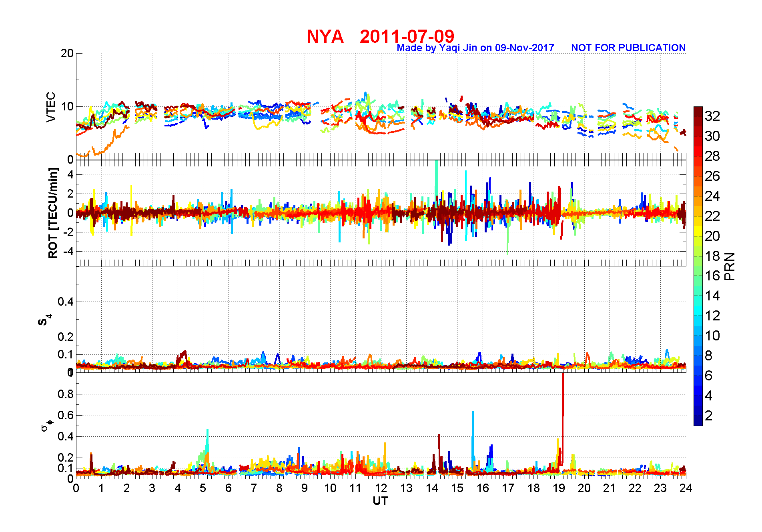The height and width of the screenshot is (532, 762).
Task: Select the "-2" tick on the ROT axis
Action: (x=68, y=232)
